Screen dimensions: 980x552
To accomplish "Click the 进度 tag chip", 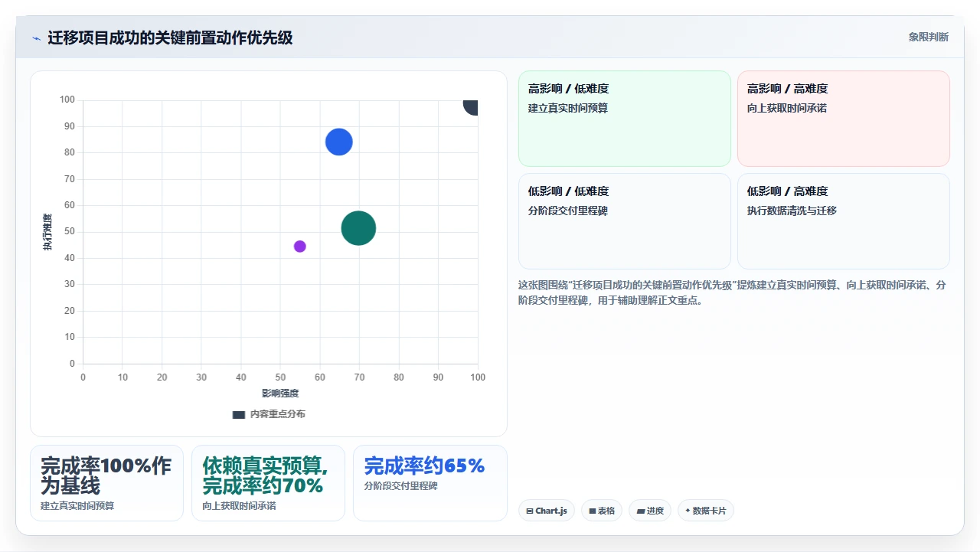I will (650, 511).
